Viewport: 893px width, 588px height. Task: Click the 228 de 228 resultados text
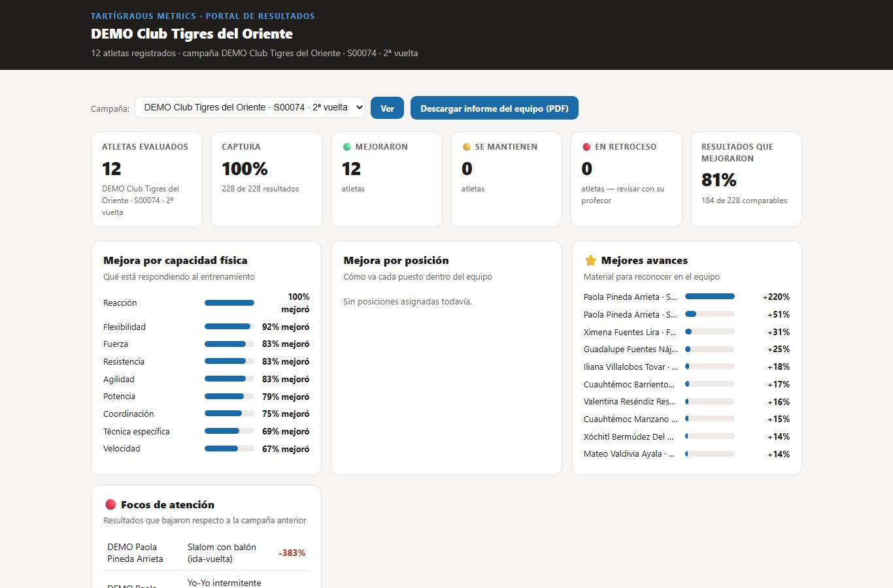[260, 189]
